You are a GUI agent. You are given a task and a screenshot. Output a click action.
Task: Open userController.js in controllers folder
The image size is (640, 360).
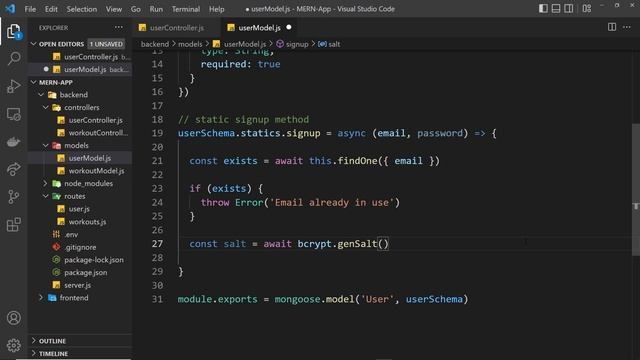tap(80, 120)
